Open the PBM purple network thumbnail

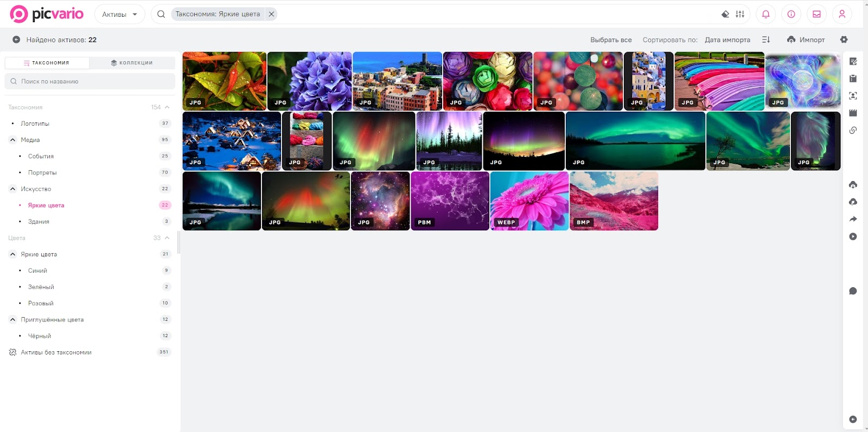click(450, 201)
